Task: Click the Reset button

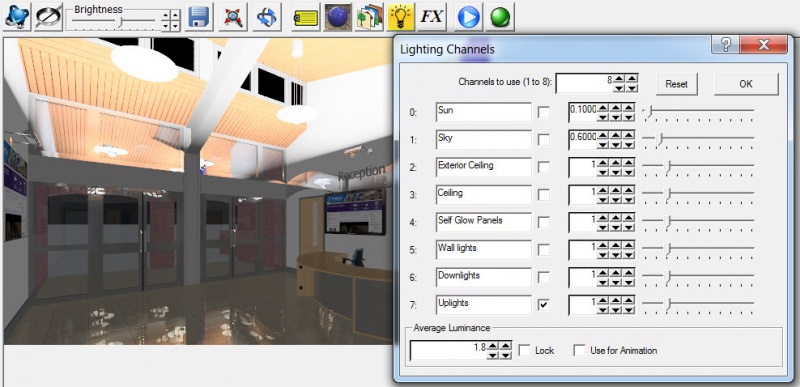Action: 677,84
